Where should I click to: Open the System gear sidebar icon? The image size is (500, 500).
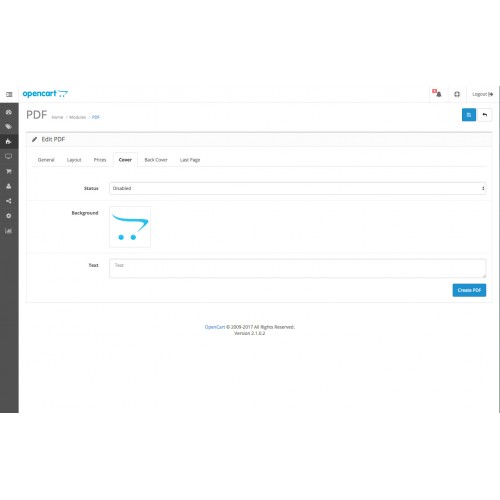[9, 216]
